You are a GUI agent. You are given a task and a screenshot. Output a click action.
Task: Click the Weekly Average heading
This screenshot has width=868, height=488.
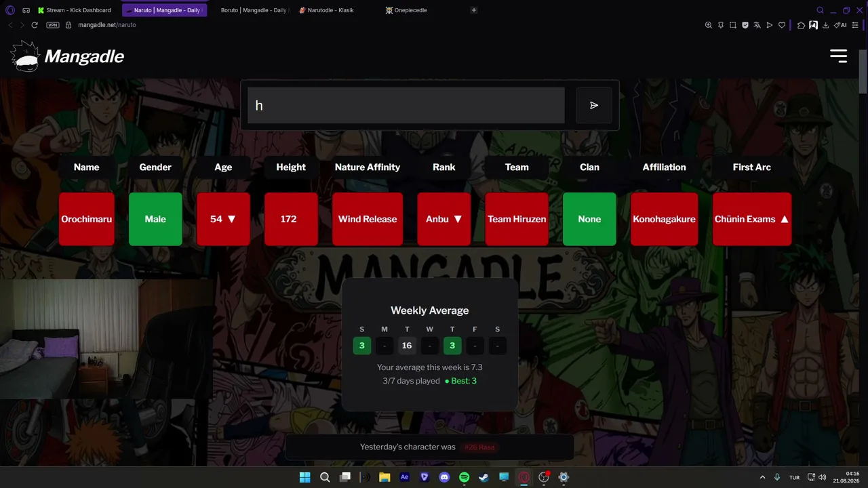[x=430, y=310]
